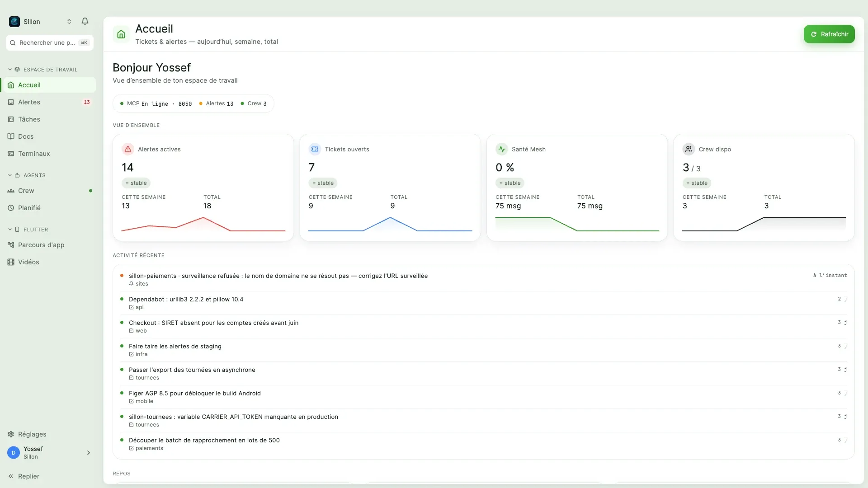Click the Crew people icon in sidebar
The image size is (868, 488).
pos(11,191)
